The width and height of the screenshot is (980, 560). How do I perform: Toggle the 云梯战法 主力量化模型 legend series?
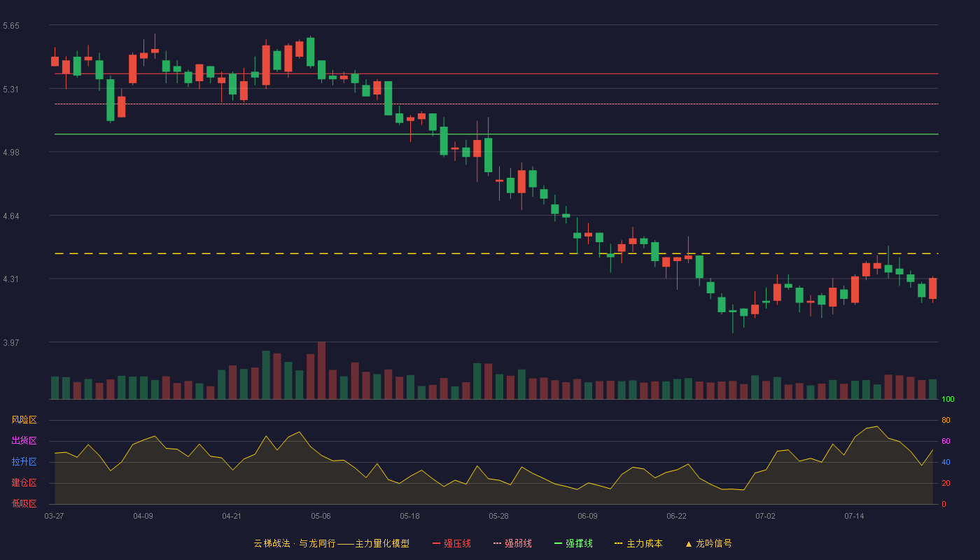[x=332, y=543]
